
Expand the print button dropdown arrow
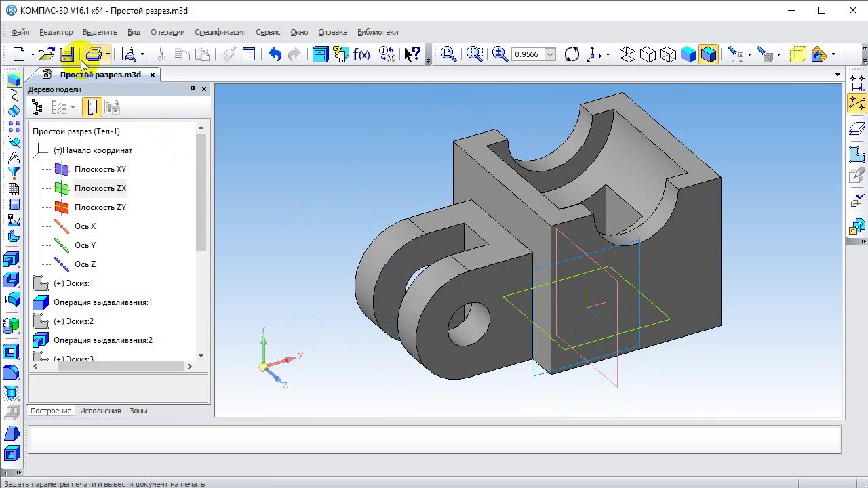[108, 55]
